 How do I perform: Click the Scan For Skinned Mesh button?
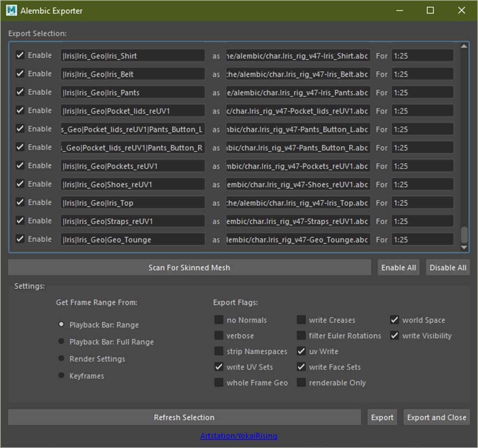point(189,267)
